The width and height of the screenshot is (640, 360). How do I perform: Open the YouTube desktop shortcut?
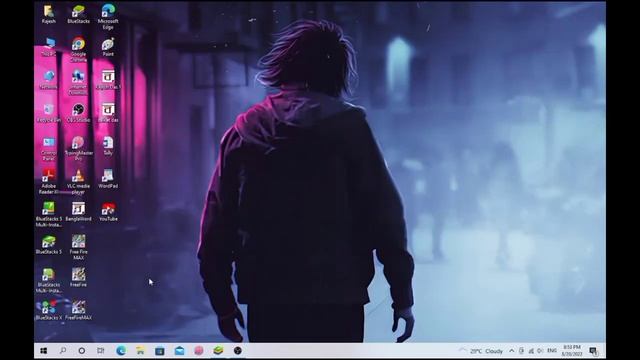point(108,212)
